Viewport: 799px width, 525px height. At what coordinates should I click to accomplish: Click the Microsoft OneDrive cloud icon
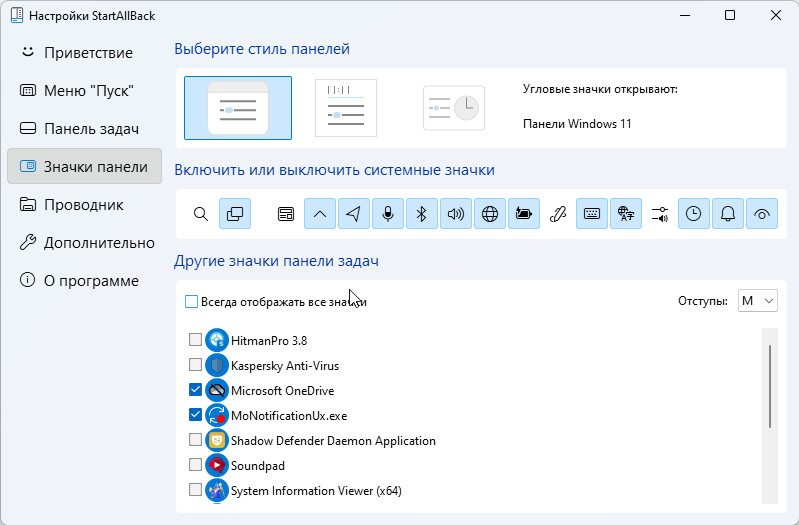coord(217,390)
